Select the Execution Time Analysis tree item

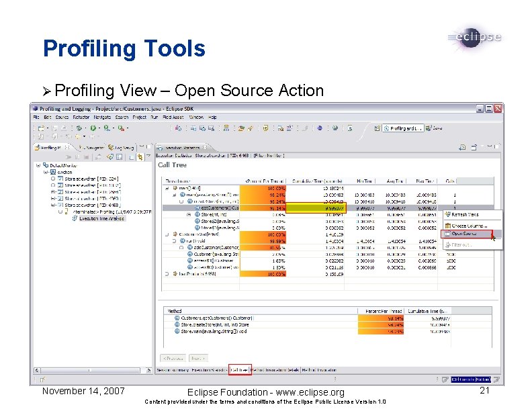point(101,219)
